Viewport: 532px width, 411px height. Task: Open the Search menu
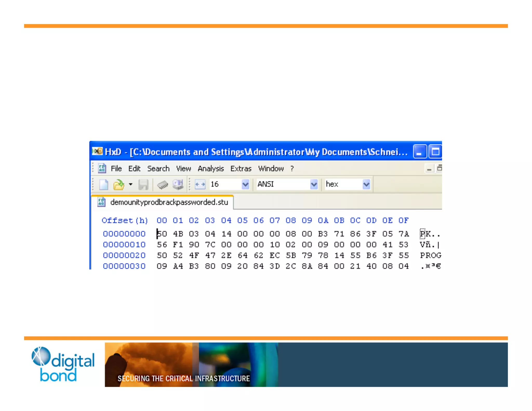[158, 169]
